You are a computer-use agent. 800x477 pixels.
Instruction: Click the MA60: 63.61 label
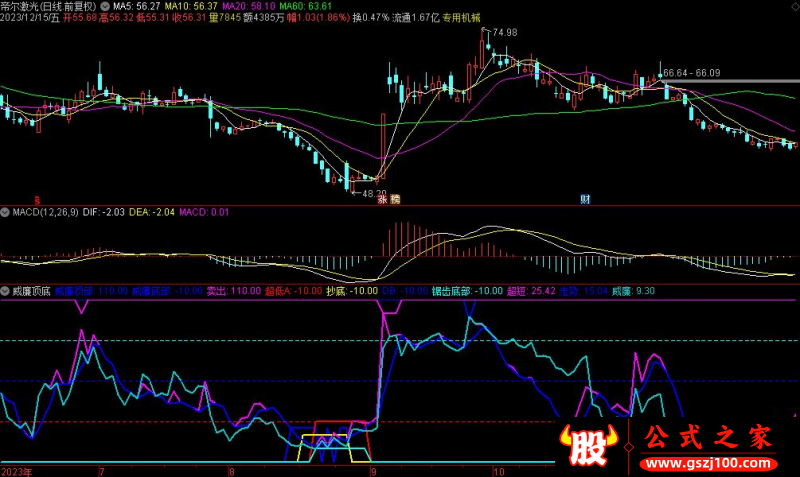[x=305, y=6]
